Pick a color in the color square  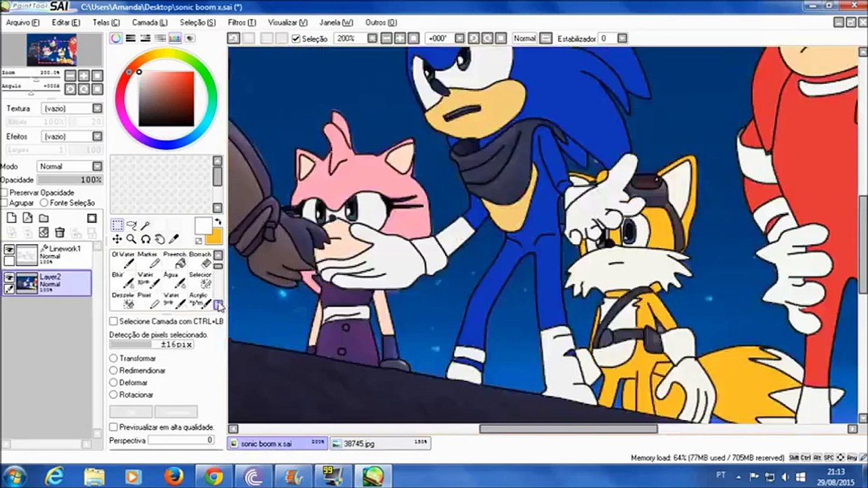click(x=166, y=100)
